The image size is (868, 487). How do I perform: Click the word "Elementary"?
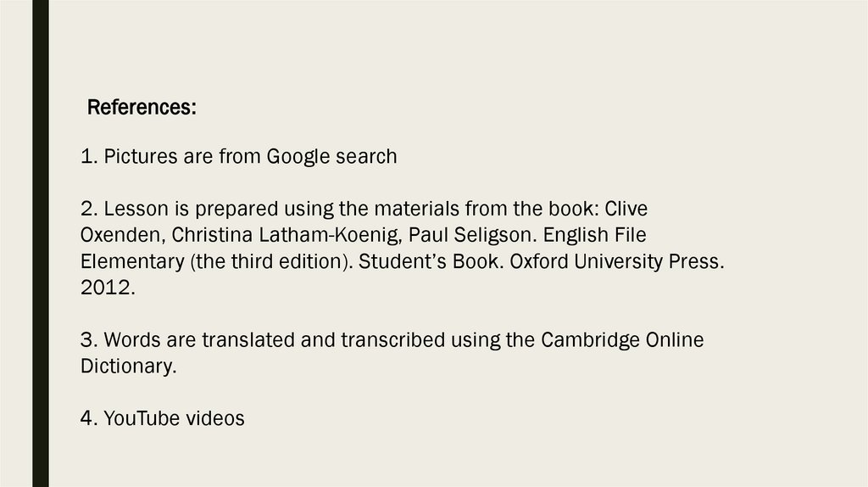pos(131,261)
